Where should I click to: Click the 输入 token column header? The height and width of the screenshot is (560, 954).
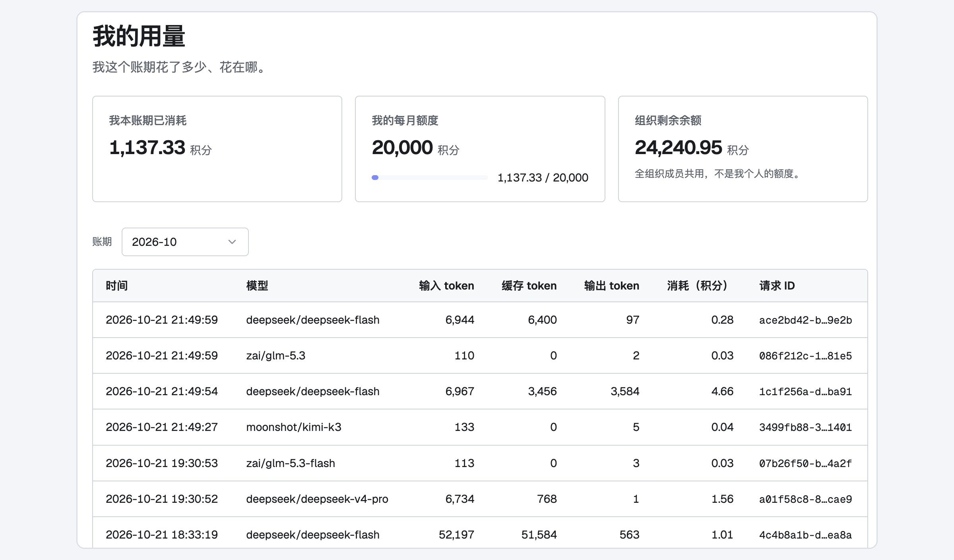pyautogui.click(x=446, y=286)
